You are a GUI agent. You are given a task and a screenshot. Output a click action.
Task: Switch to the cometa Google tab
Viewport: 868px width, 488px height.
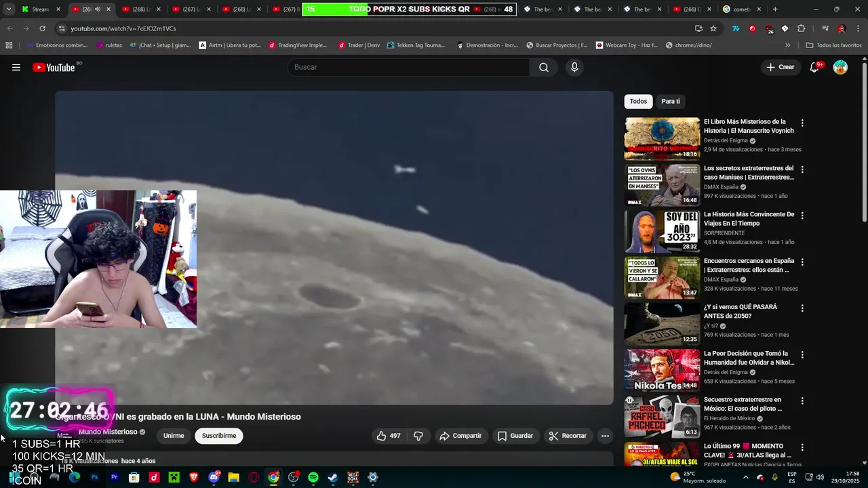pyautogui.click(x=742, y=9)
